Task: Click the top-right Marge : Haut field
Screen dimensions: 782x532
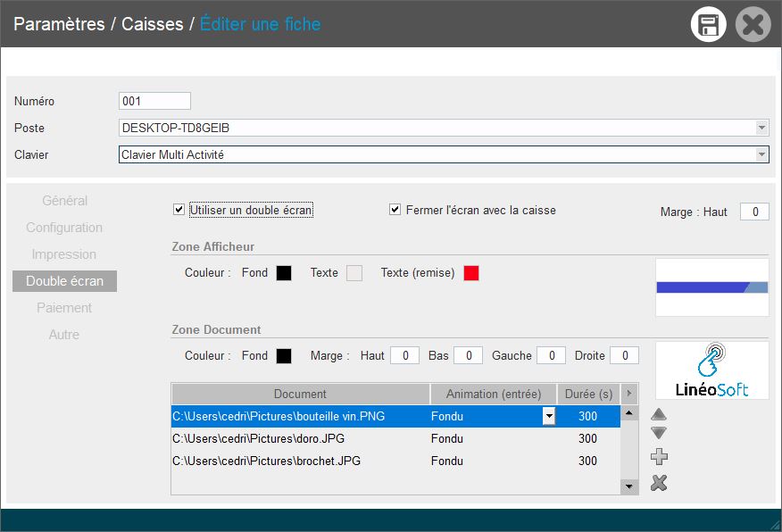Action: [x=754, y=212]
